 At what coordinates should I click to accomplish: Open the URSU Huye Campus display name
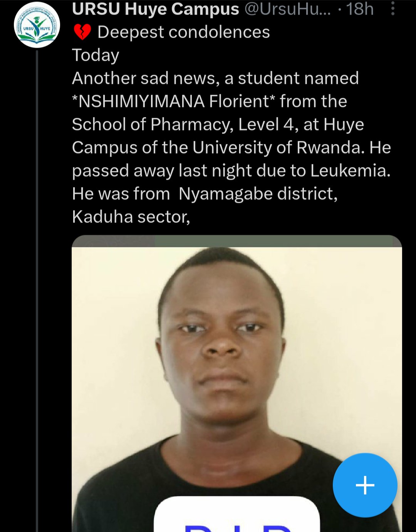(x=155, y=9)
